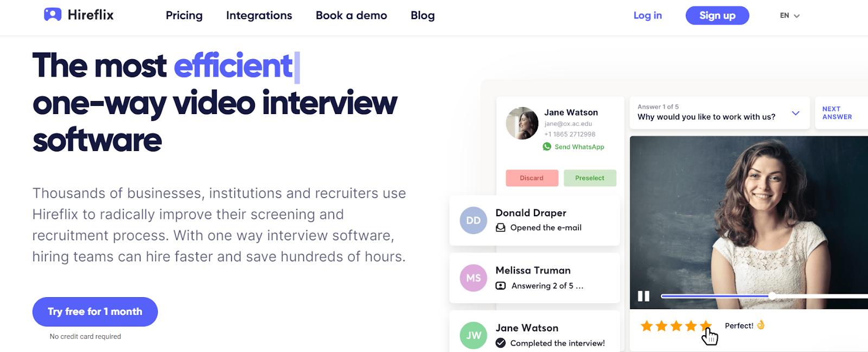
Task: Click the Perfect! rating label
Action: [739, 326]
